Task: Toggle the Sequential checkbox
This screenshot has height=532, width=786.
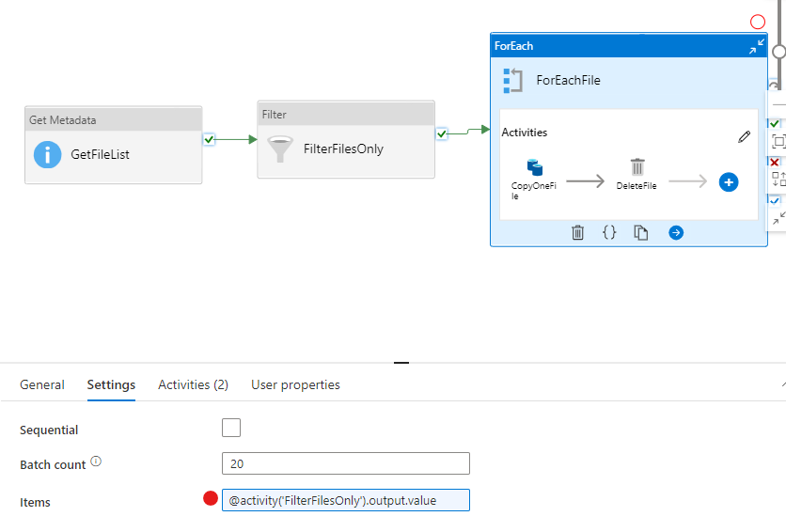Action: [231, 428]
